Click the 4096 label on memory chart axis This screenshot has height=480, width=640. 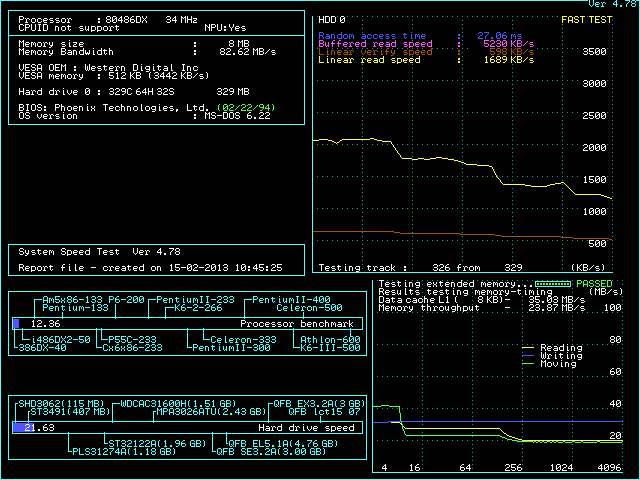609,468
